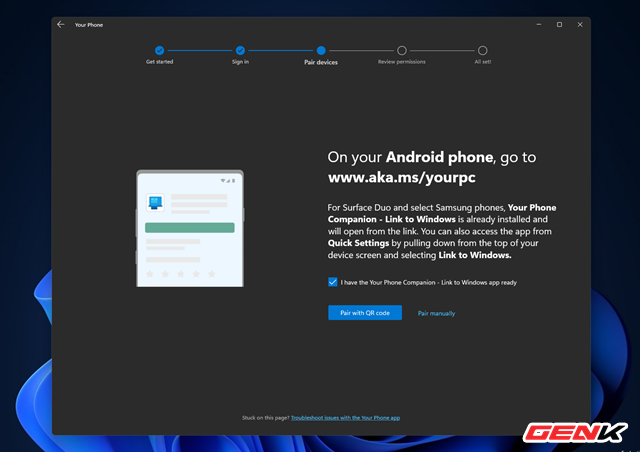Image resolution: width=640 pixels, height=452 pixels.
Task: Click the Sign in step checkmark
Action: click(240, 50)
